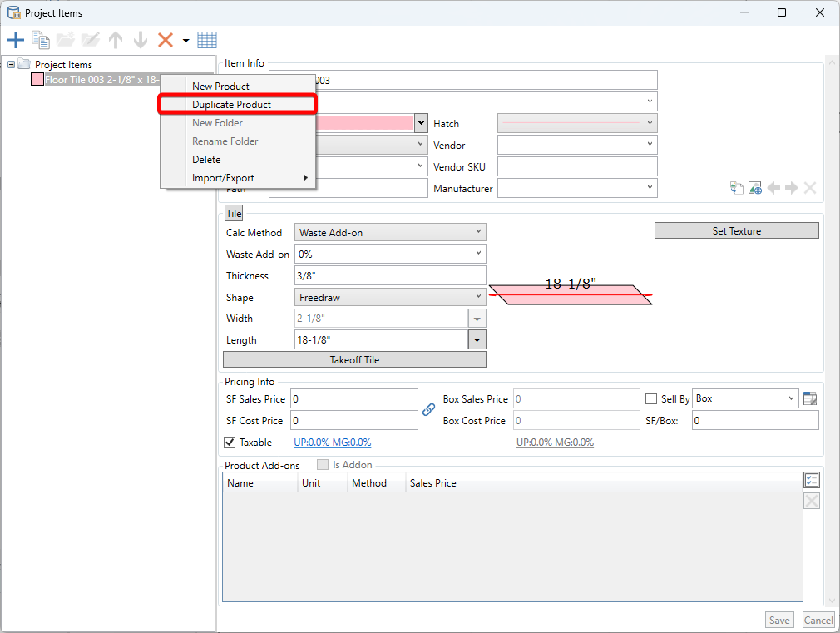840x633 pixels.
Task: Expand the Shape Freedraw dropdown
Action: [x=390, y=297]
